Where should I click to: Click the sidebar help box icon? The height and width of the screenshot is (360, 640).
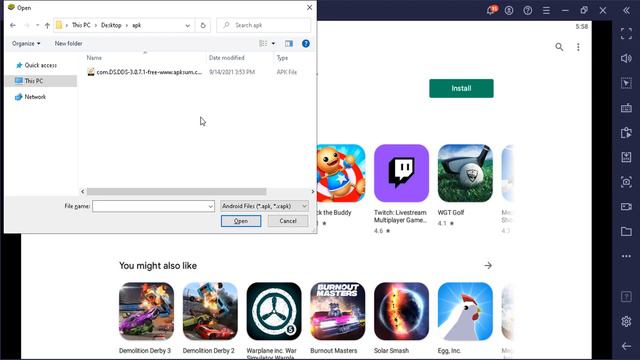(626, 297)
